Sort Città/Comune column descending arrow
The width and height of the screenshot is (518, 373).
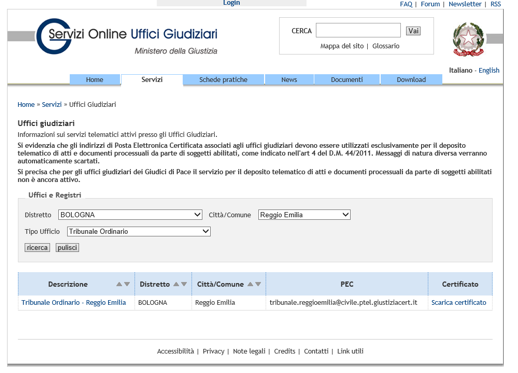(x=258, y=284)
